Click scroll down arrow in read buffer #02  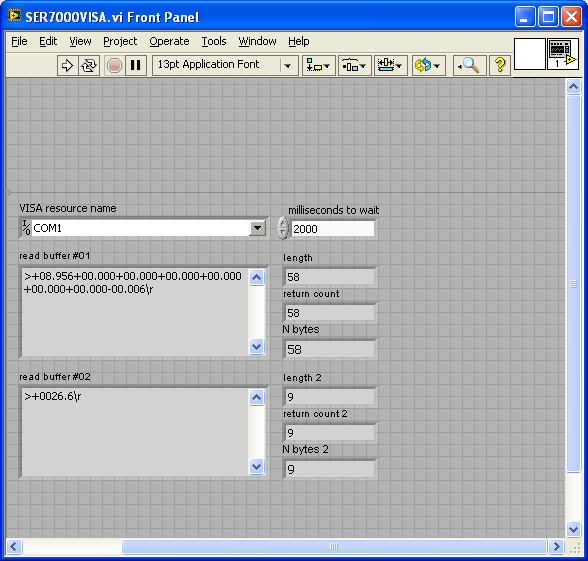tap(256, 466)
